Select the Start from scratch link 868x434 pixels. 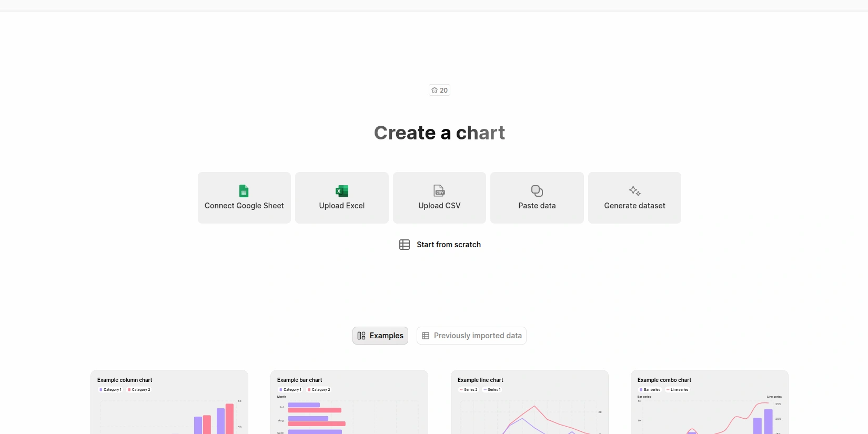coord(448,245)
